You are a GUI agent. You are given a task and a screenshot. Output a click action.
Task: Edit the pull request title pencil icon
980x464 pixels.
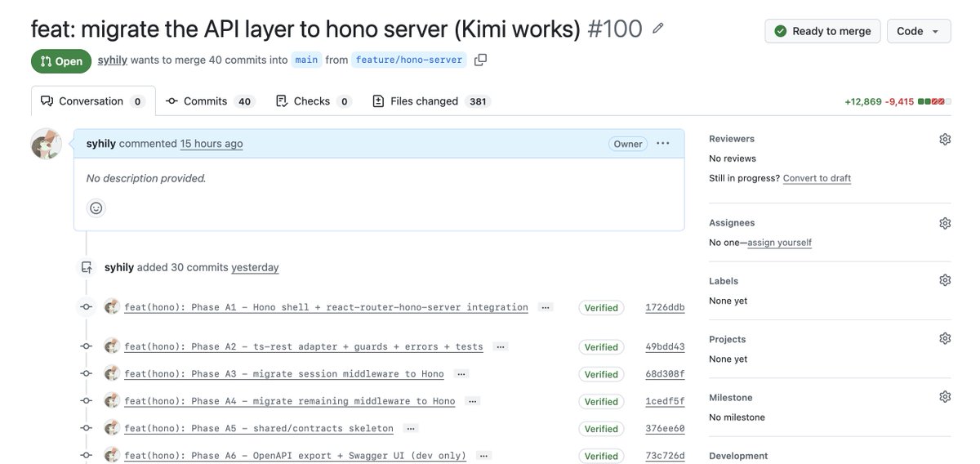pyautogui.click(x=658, y=29)
